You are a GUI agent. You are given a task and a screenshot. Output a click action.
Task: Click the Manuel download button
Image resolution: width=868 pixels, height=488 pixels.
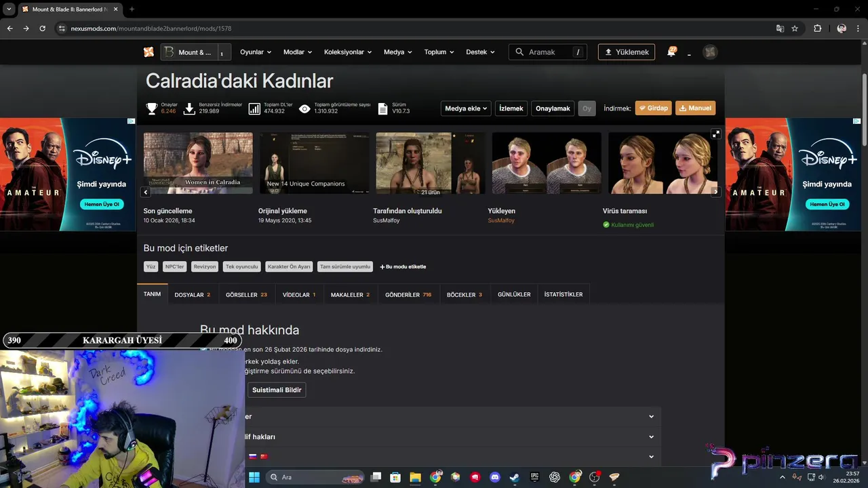(x=695, y=108)
